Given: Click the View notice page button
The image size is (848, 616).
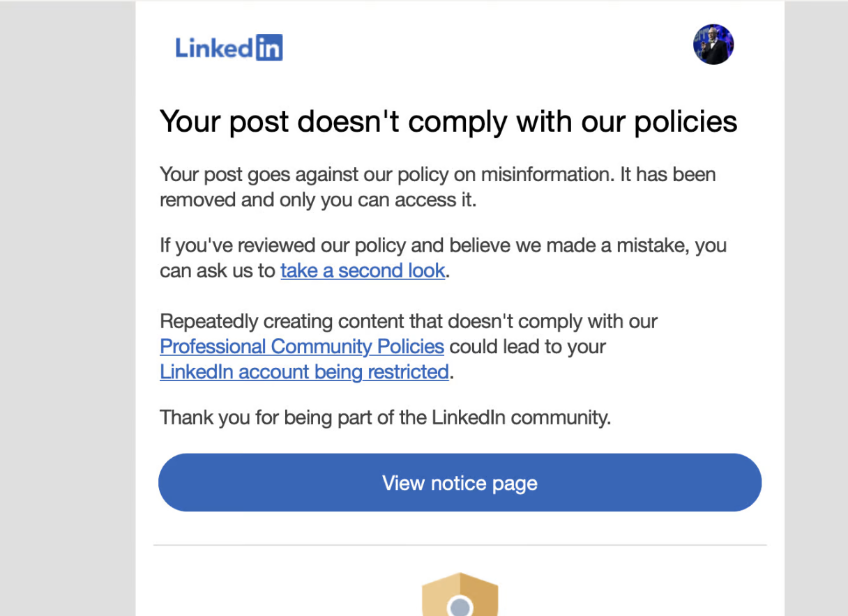Looking at the screenshot, I should click(460, 483).
